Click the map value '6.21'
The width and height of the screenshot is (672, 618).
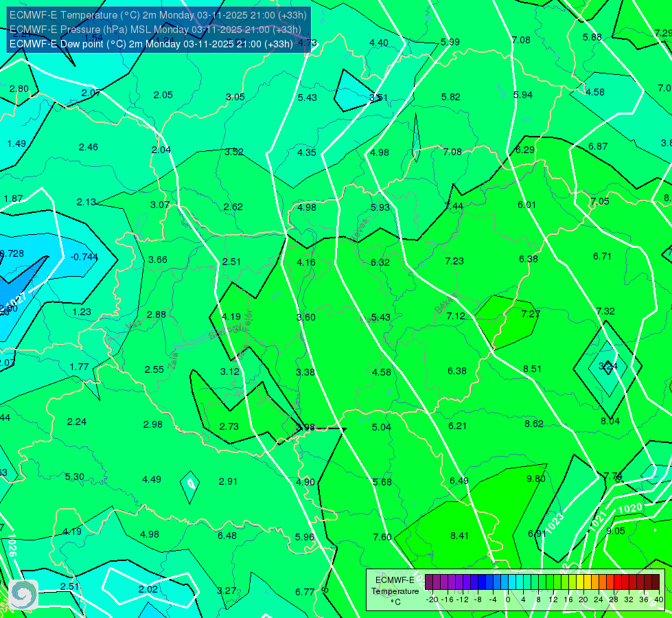pyautogui.click(x=457, y=426)
